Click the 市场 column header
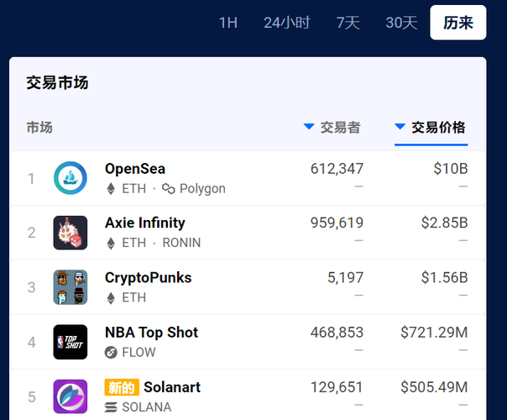 point(39,127)
